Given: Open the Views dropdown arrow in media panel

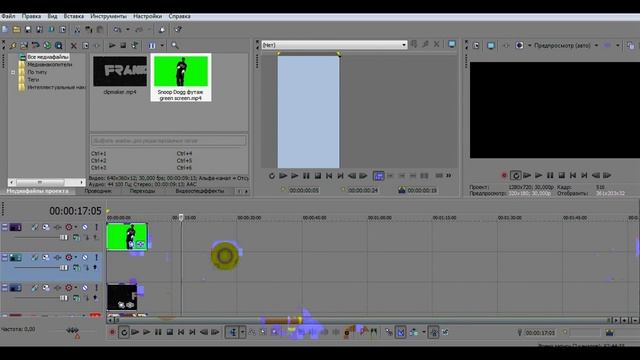Looking at the screenshot, I should (162, 45).
